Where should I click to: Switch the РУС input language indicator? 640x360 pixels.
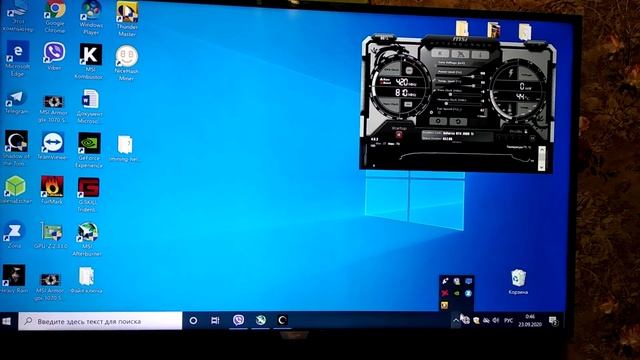click(508, 320)
